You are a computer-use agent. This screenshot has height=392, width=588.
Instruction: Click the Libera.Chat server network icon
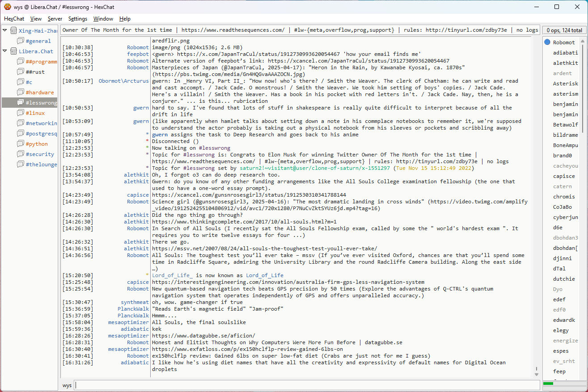(14, 51)
